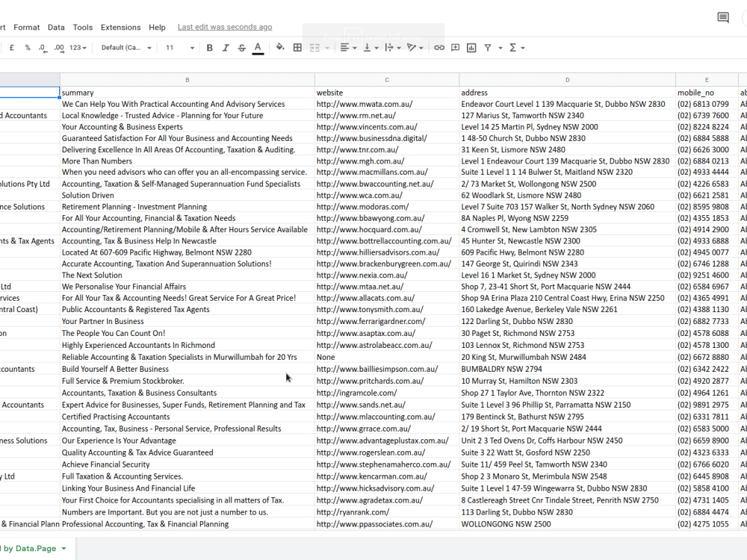Click cell 'BUMBALDRY NSW 2794'
The image size is (747, 560).
[x=568, y=369]
